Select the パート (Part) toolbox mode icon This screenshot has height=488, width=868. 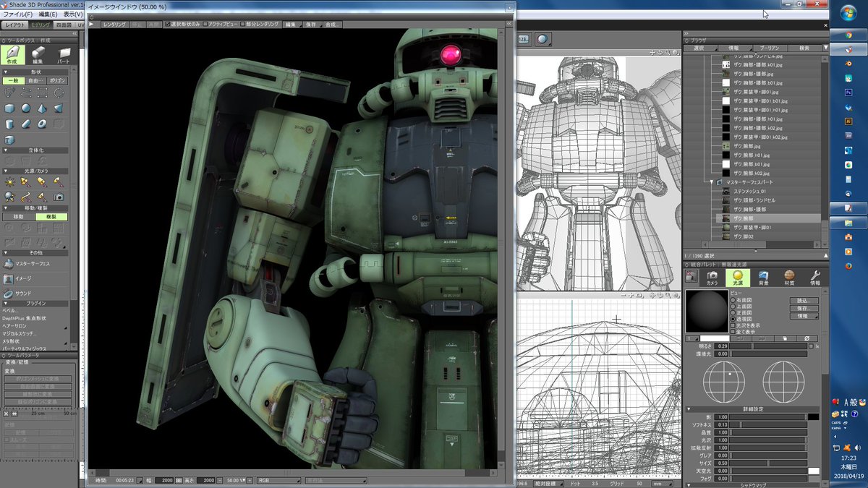click(64, 55)
